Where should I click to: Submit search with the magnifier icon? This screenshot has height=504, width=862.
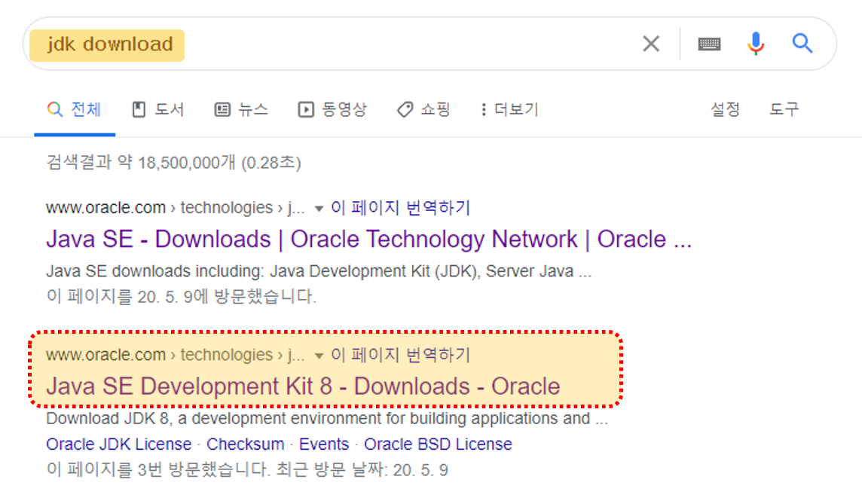click(x=802, y=43)
